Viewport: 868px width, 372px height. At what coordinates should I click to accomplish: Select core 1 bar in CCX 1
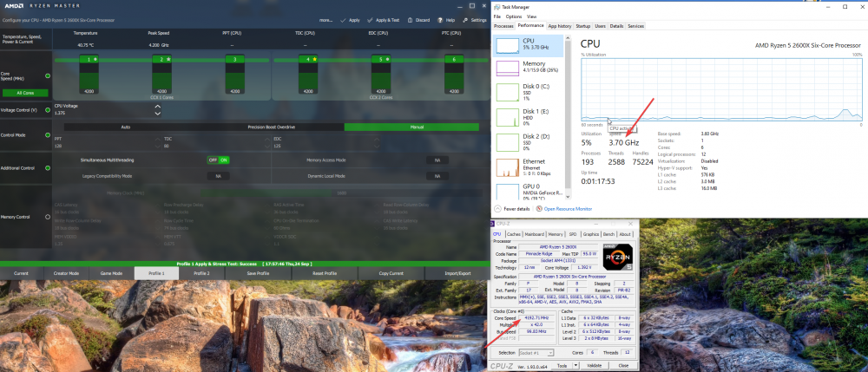click(89, 75)
